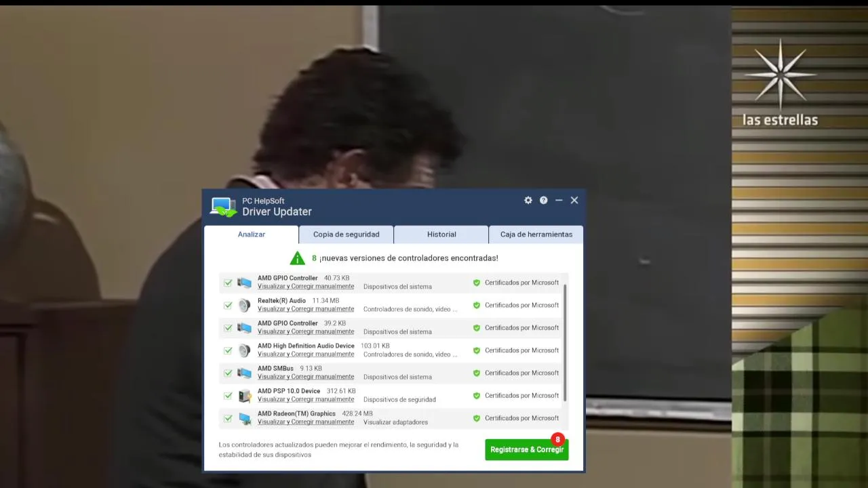Open the Historial tab
Screen dimensions: 868x488
(441, 235)
